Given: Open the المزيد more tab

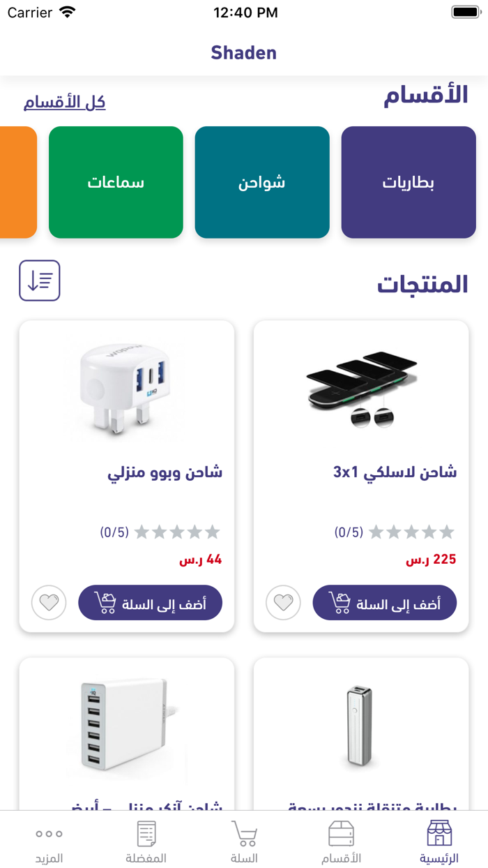Looking at the screenshot, I should [x=49, y=841].
